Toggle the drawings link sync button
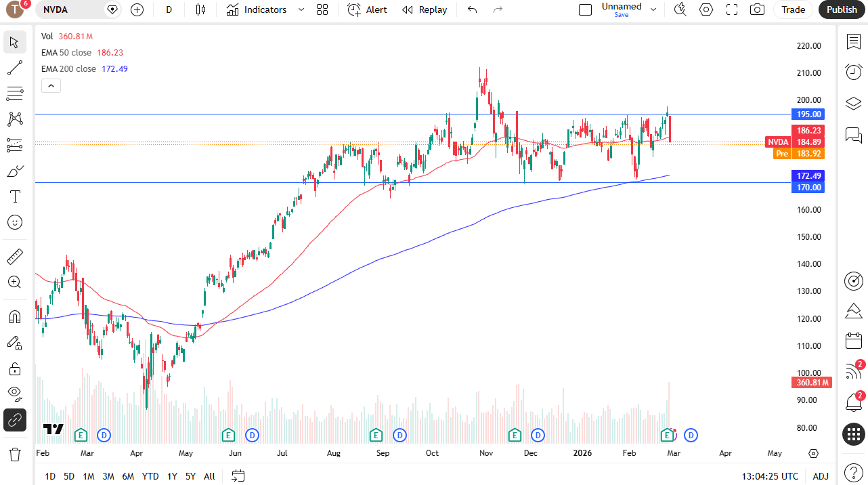This screenshot has width=868, height=485. tap(14, 420)
